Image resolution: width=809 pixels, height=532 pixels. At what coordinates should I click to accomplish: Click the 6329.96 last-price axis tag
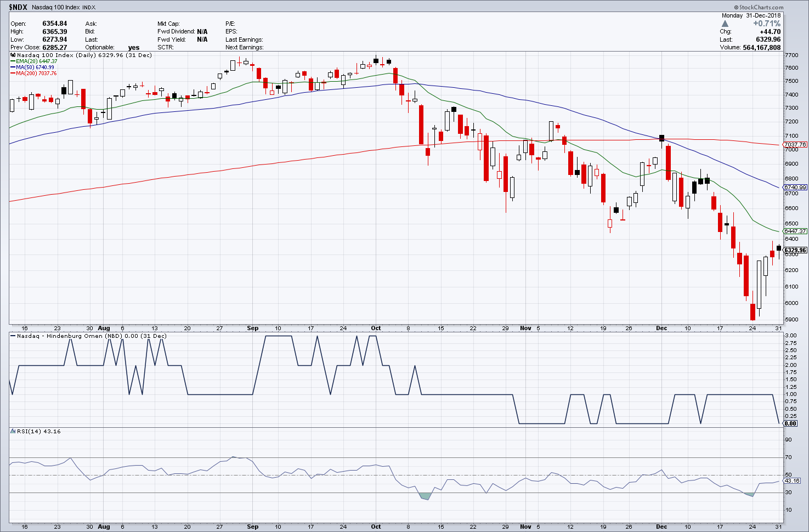795,250
